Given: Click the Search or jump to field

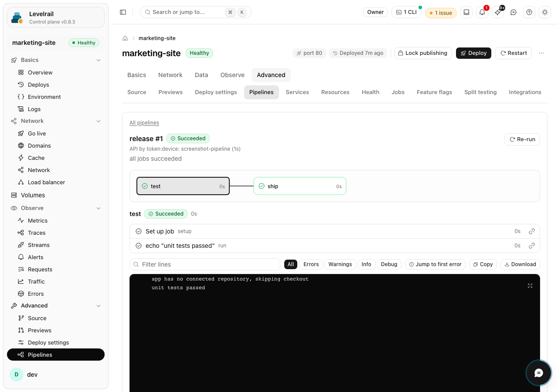Looking at the screenshot, I should [x=196, y=12].
